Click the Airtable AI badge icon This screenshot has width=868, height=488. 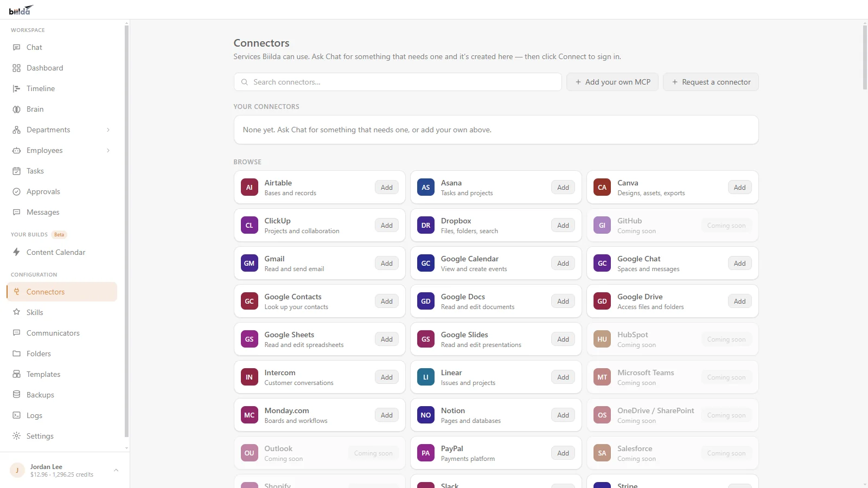click(249, 187)
